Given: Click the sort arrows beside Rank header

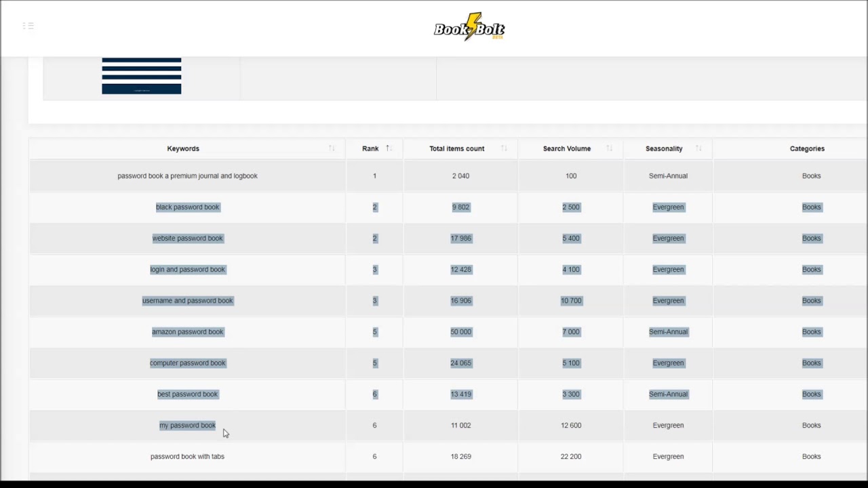Looking at the screenshot, I should pyautogui.click(x=388, y=148).
